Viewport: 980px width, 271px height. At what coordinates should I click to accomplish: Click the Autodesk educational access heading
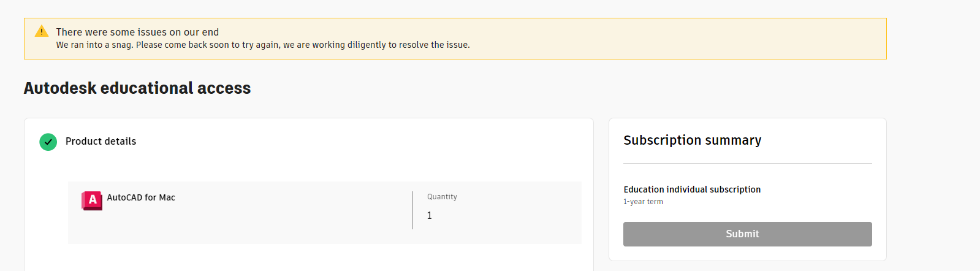[x=137, y=88]
